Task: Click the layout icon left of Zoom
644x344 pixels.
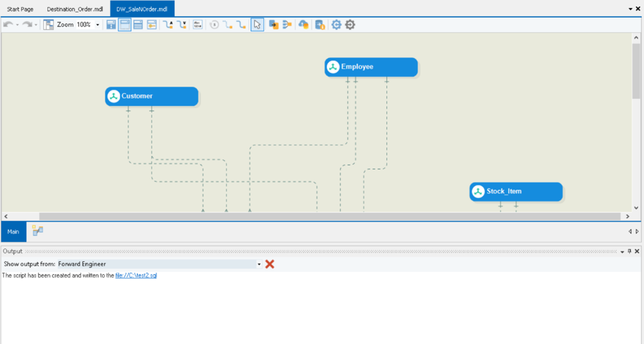Action: tap(48, 25)
